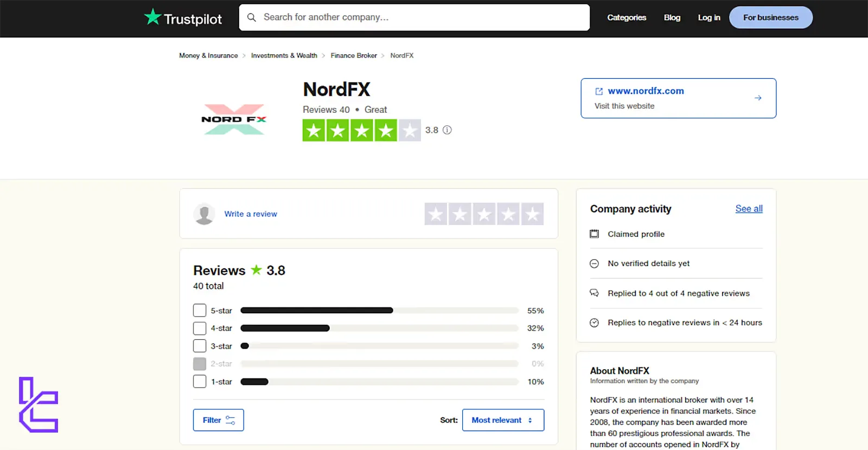Click Replies to negative reviews in < 24 hours
868x450 pixels.
coord(685,323)
